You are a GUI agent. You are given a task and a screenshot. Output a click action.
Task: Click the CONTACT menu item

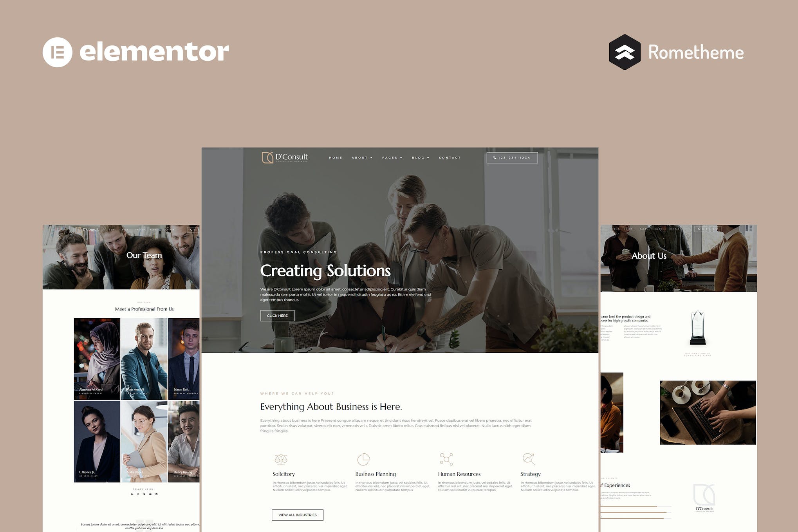pos(450,157)
